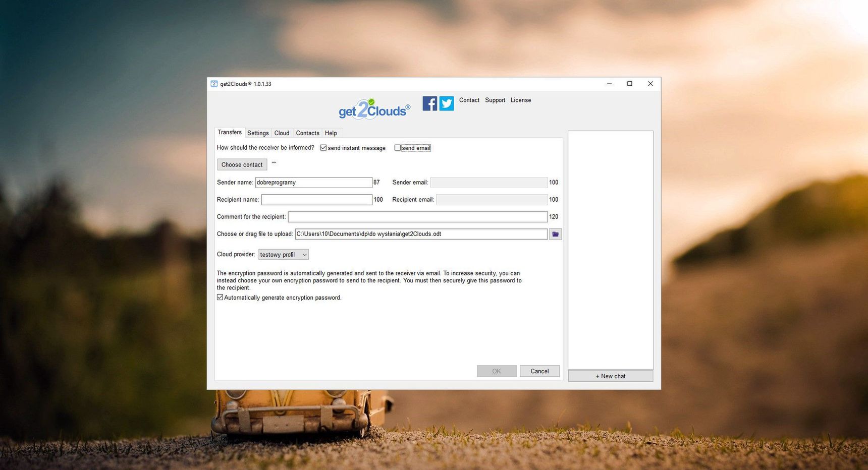The image size is (868, 470).
Task: Click the Choose contact button
Action: 242,165
